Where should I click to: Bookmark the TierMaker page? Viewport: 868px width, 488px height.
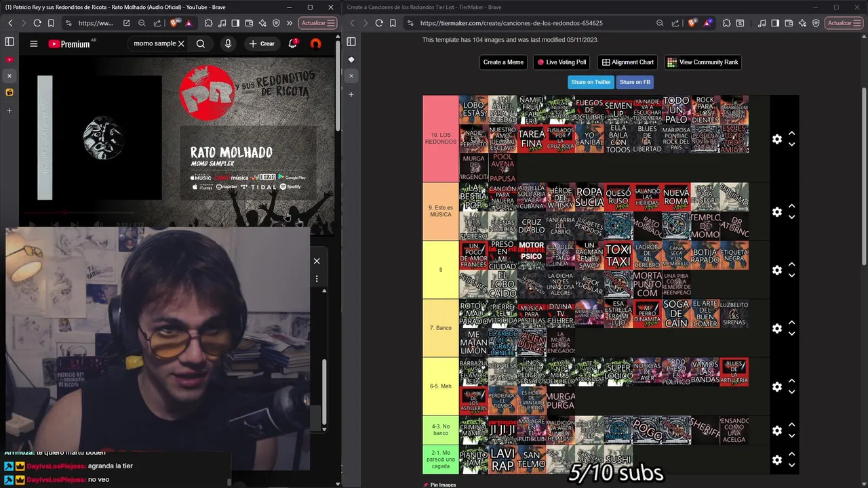[393, 23]
